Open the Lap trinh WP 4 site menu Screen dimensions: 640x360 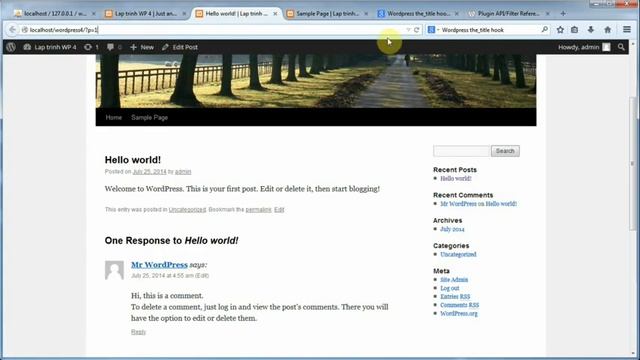[x=50, y=47]
